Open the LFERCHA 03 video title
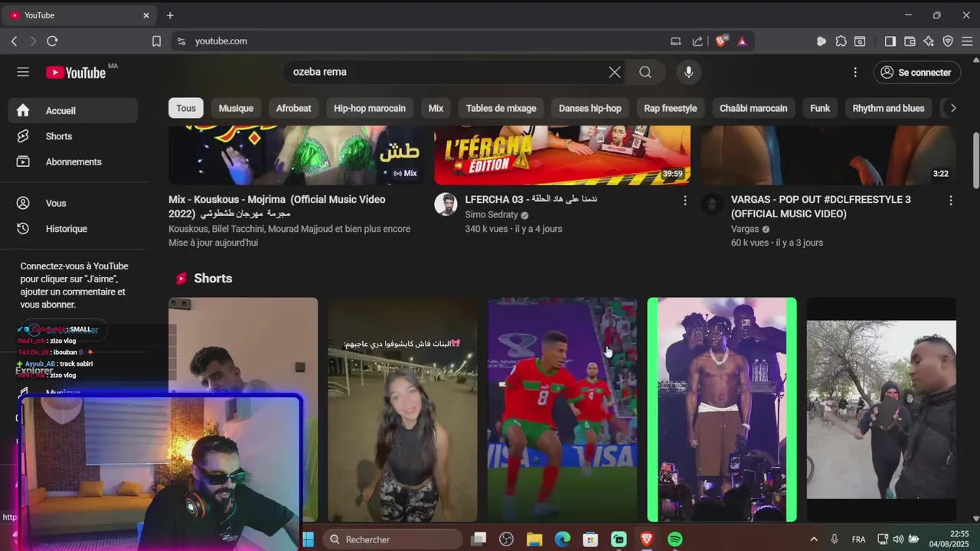Viewport: 980px width, 551px height. 531,200
